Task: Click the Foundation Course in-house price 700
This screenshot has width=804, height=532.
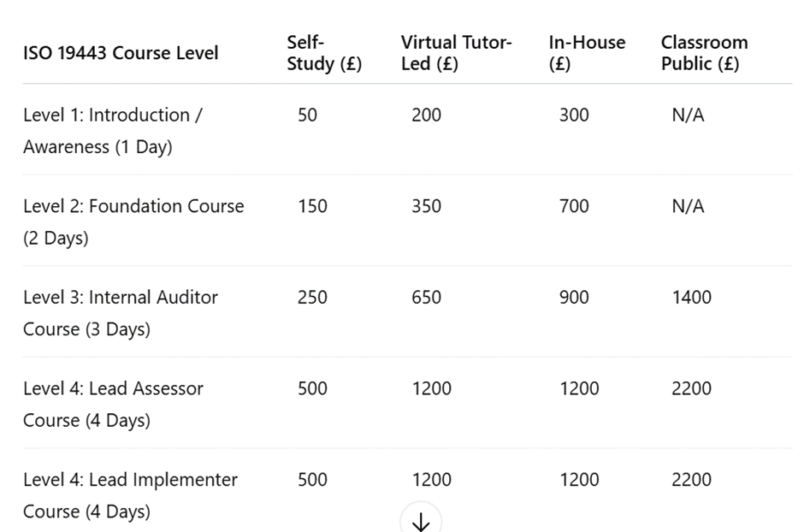Action: point(574,206)
